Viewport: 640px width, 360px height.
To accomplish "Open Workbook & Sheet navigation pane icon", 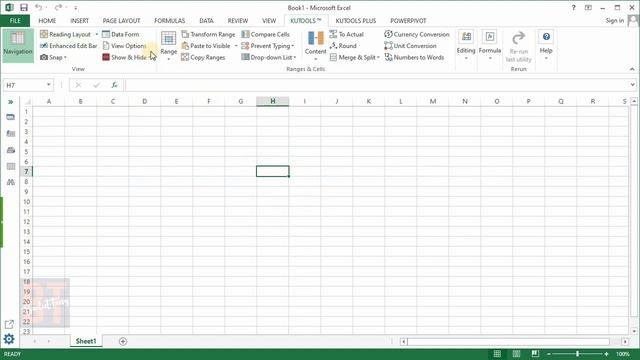I will pos(11,117).
